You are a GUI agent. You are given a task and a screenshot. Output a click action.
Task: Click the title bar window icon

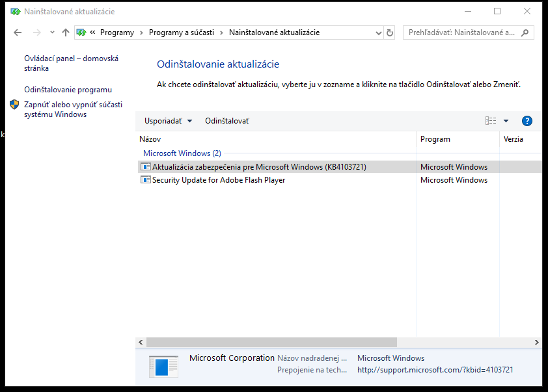point(16,12)
